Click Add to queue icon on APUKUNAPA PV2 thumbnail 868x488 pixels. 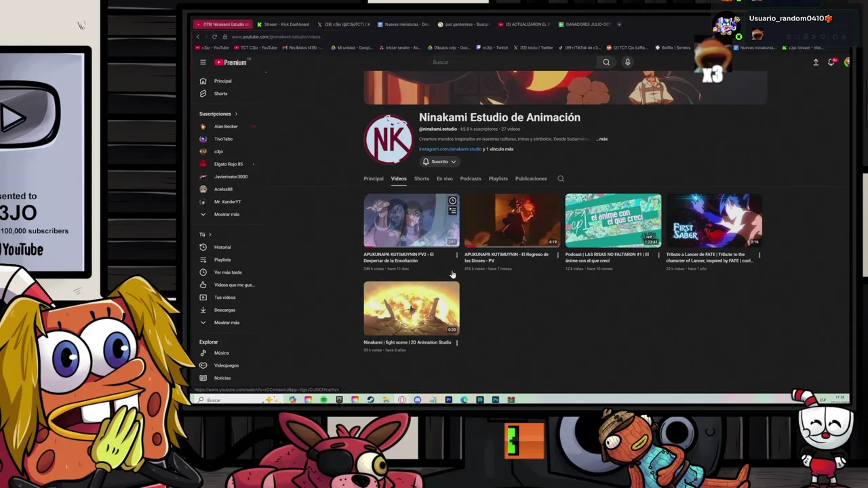click(452, 211)
